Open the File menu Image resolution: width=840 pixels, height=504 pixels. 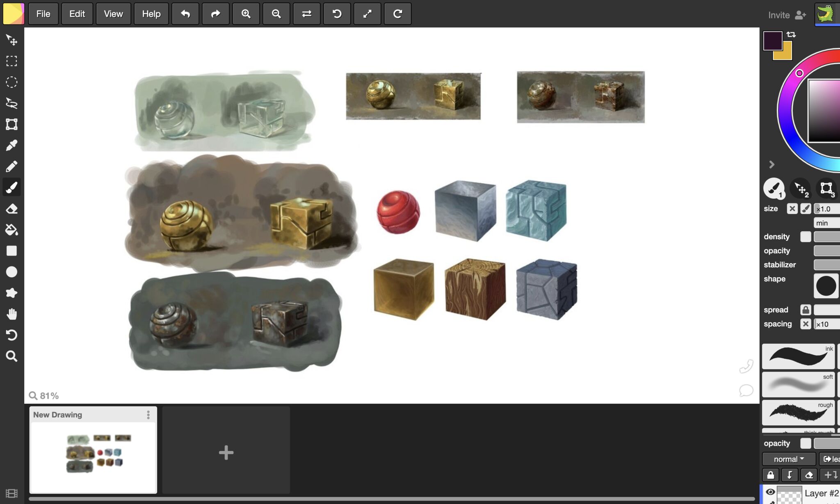(43, 14)
